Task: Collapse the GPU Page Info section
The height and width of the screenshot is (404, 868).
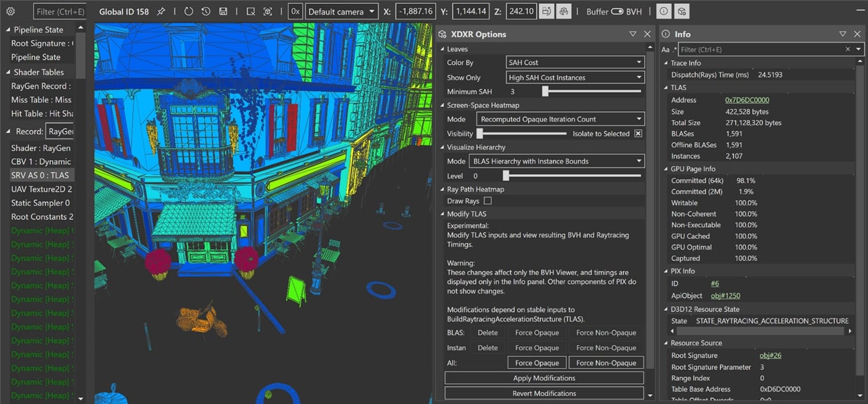Action: click(x=666, y=169)
